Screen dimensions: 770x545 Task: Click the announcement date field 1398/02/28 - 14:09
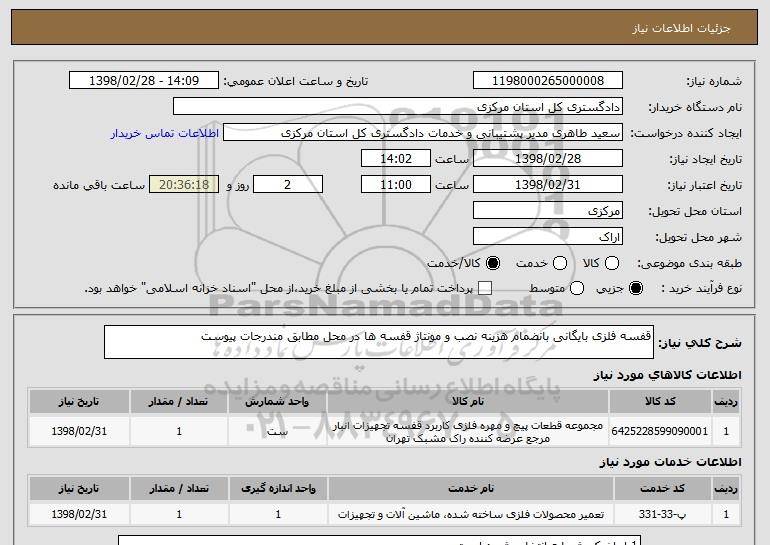point(144,81)
